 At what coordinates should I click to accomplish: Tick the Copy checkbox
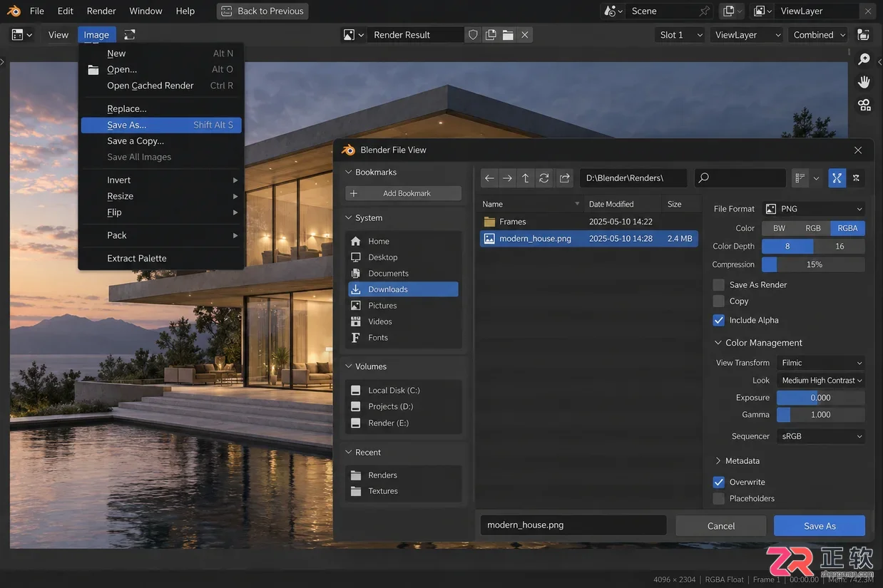click(x=719, y=301)
